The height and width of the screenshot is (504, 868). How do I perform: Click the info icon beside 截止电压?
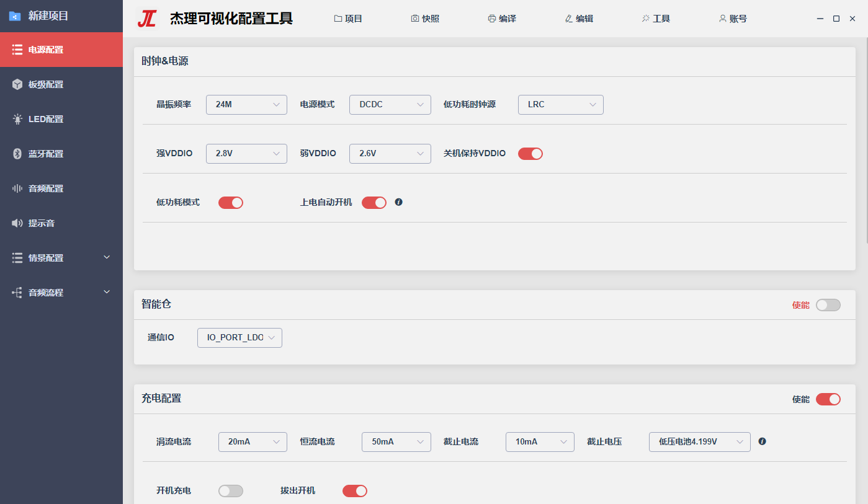pos(763,441)
